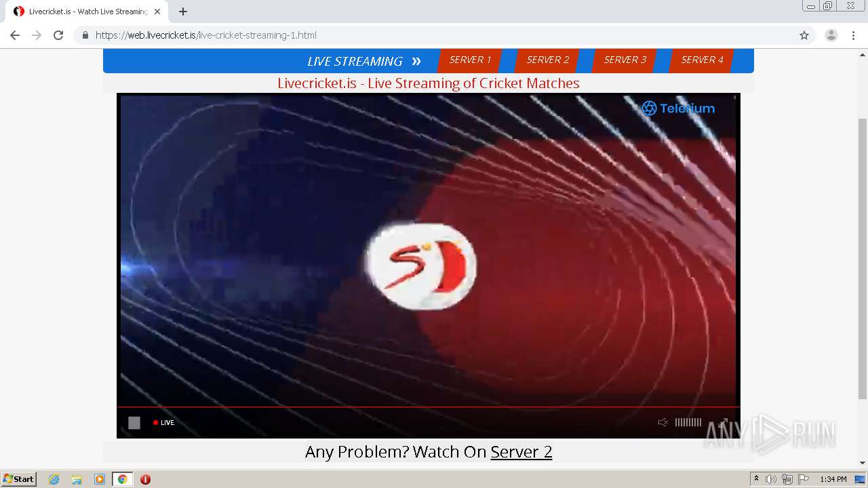Click the LIVE STREAMING header label

pos(355,61)
